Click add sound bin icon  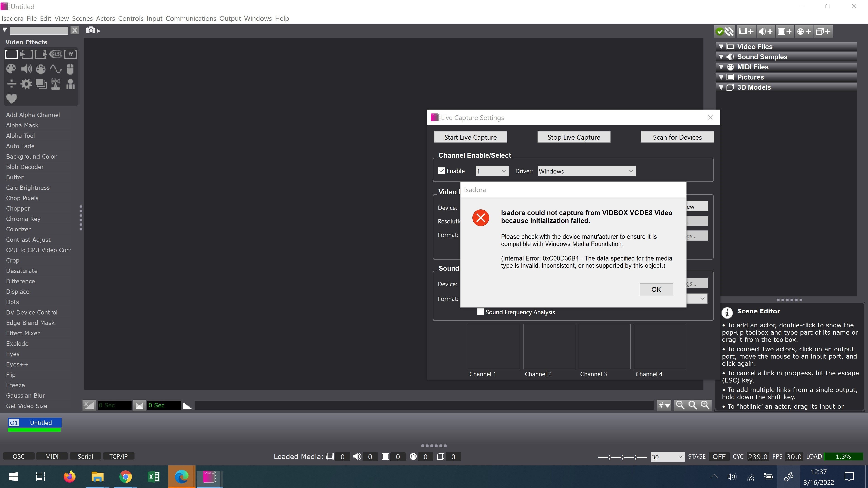(x=766, y=31)
